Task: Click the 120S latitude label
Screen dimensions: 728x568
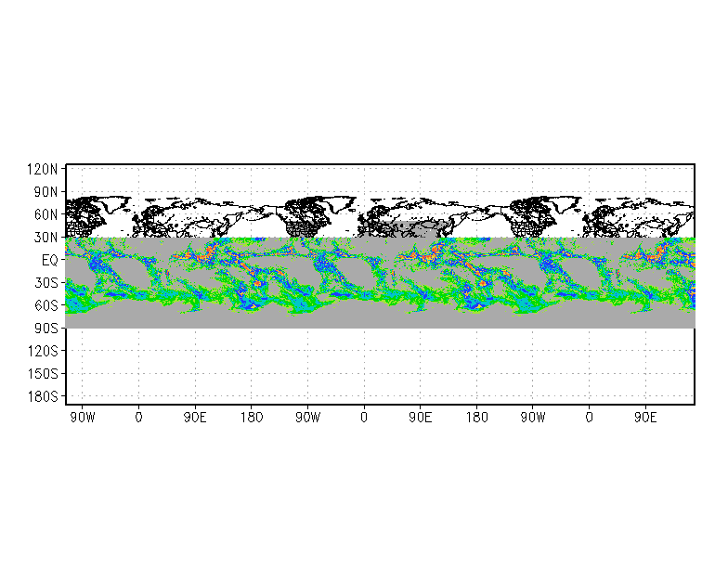Action: click(43, 351)
